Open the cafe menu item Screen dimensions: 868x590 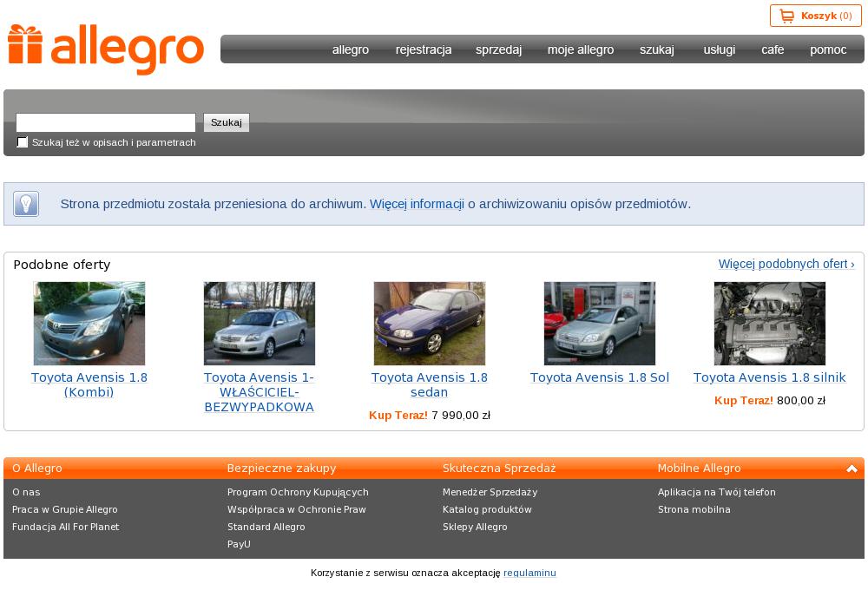tap(773, 49)
